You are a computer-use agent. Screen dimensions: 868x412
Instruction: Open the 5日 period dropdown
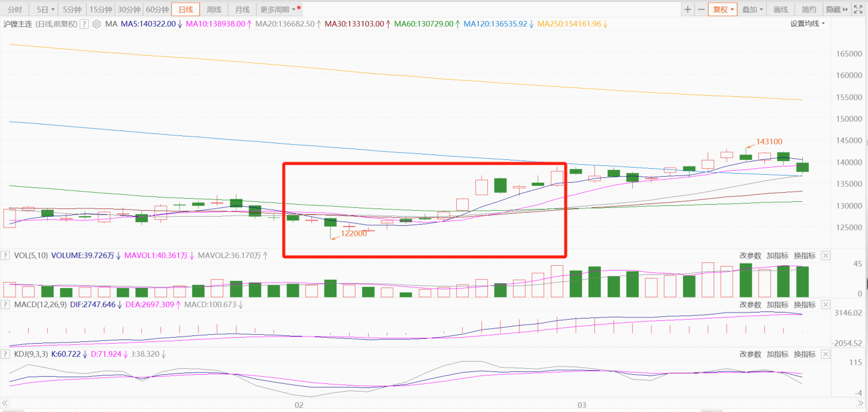point(45,10)
